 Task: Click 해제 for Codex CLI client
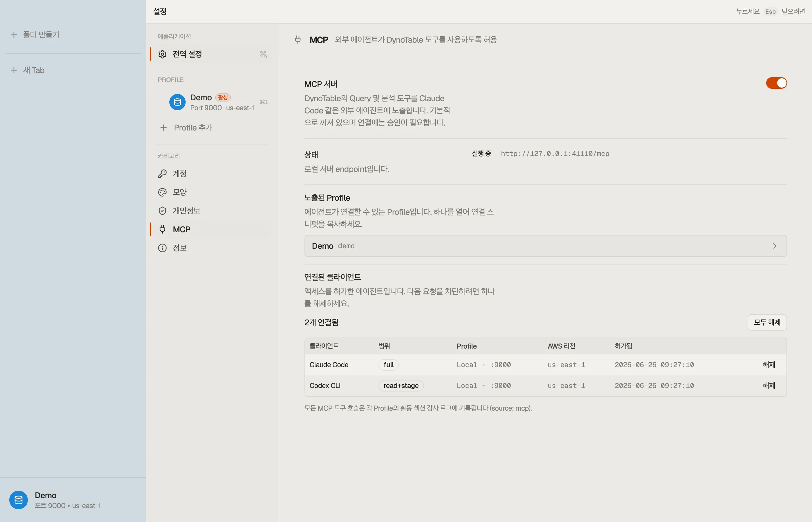coord(769,386)
